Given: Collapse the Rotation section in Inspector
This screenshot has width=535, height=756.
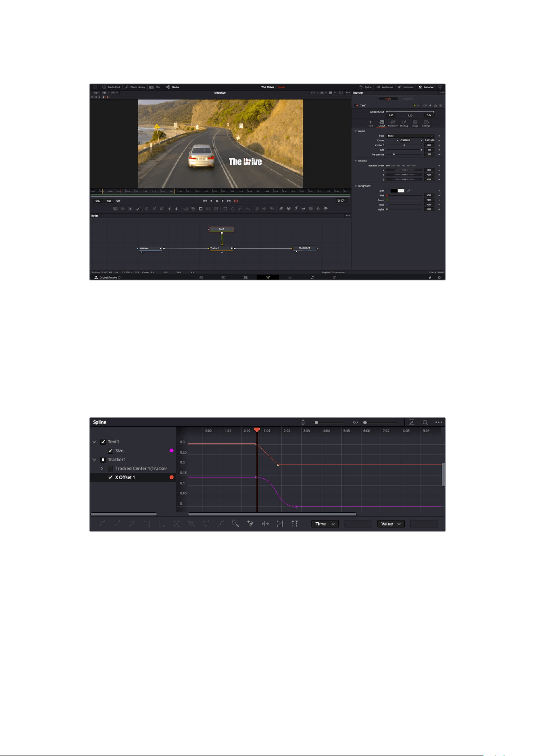Looking at the screenshot, I should click(356, 161).
